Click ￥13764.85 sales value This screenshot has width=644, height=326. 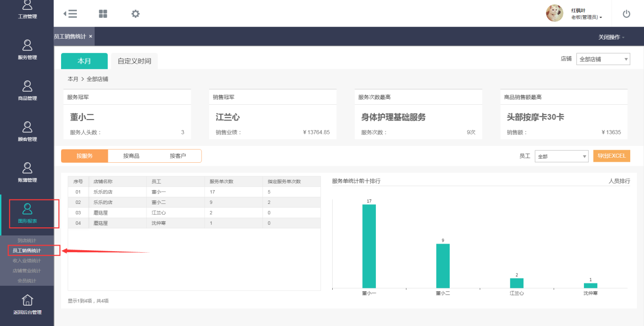316,133
